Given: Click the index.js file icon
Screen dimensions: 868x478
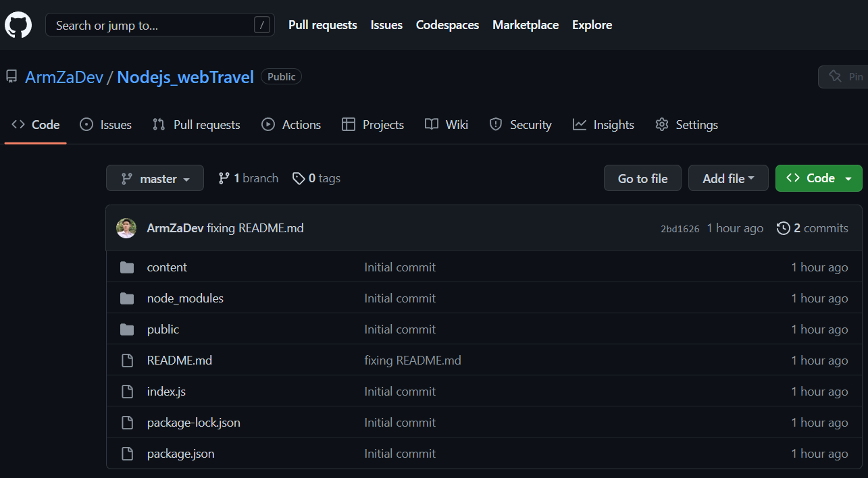Looking at the screenshot, I should click(127, 392).
